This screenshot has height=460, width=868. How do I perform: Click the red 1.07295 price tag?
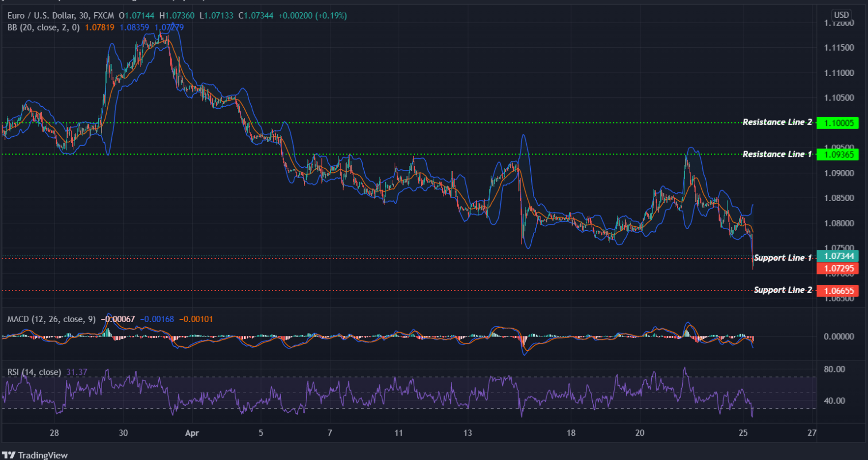point(838,269)
